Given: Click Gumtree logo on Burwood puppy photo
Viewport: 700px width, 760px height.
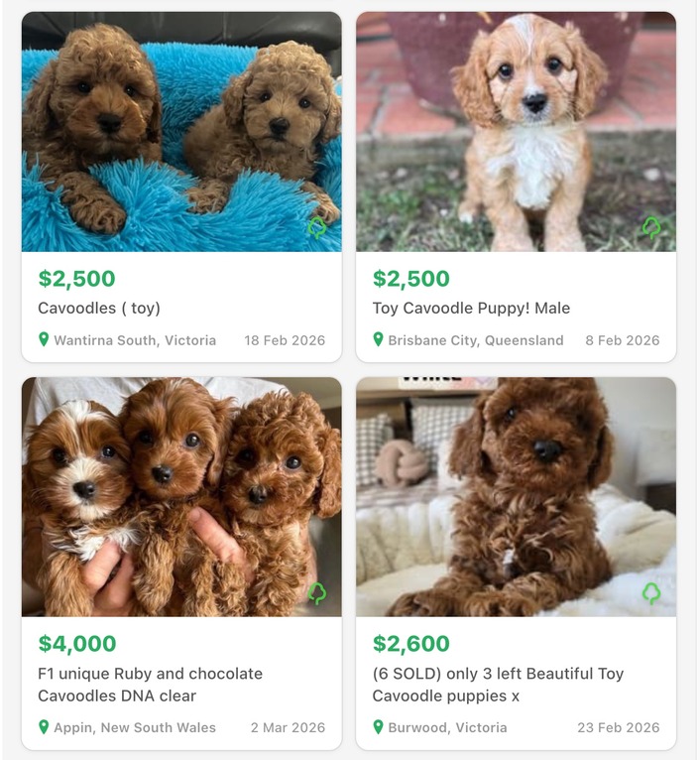Looking at the screenshot, I should pyautogui.click(x=651, y=593).
